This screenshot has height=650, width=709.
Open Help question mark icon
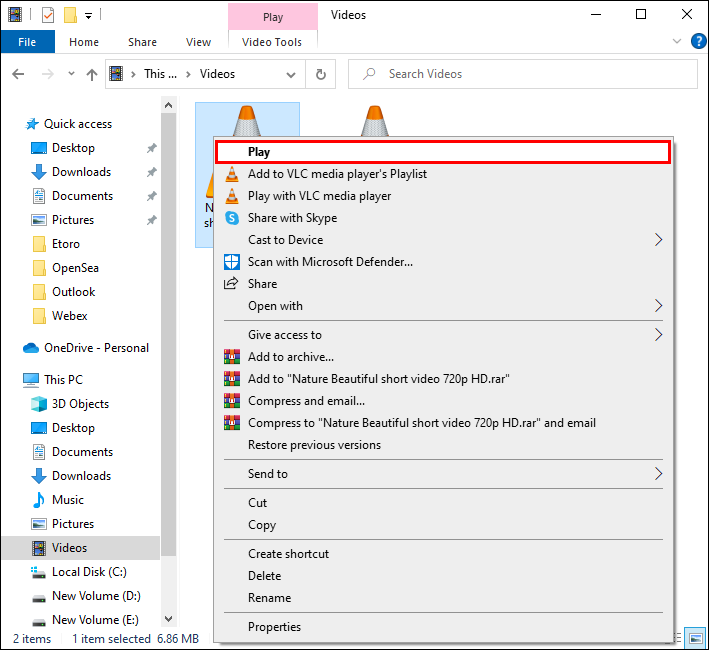698,42
